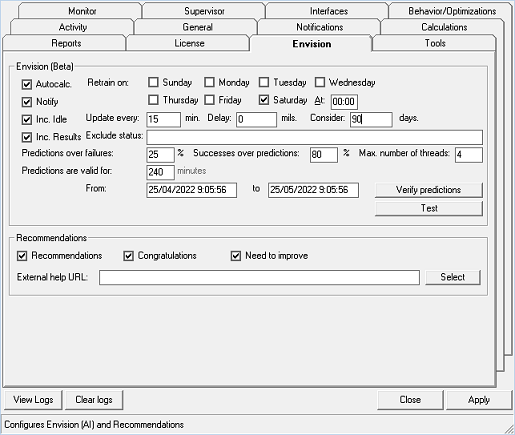This screenshot has width=515, height=435.
Task: Toggle the Notify checkbox
Action: 27,102
